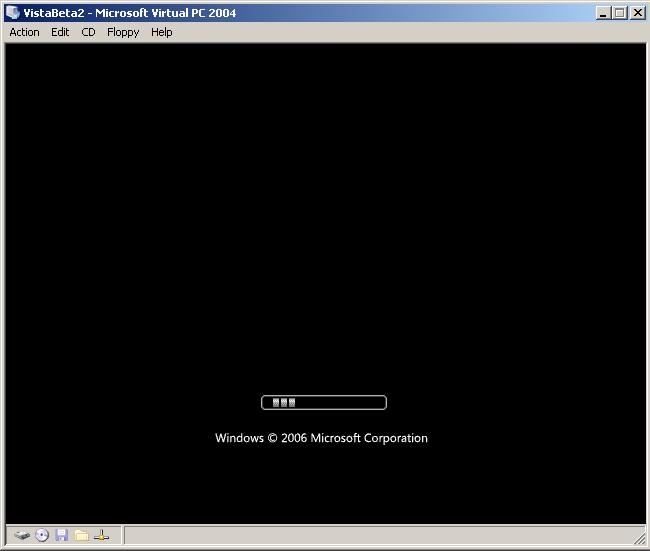This screenshot has width=650, height=551.
Task: Open the CD menu
Action: (88, 32)
